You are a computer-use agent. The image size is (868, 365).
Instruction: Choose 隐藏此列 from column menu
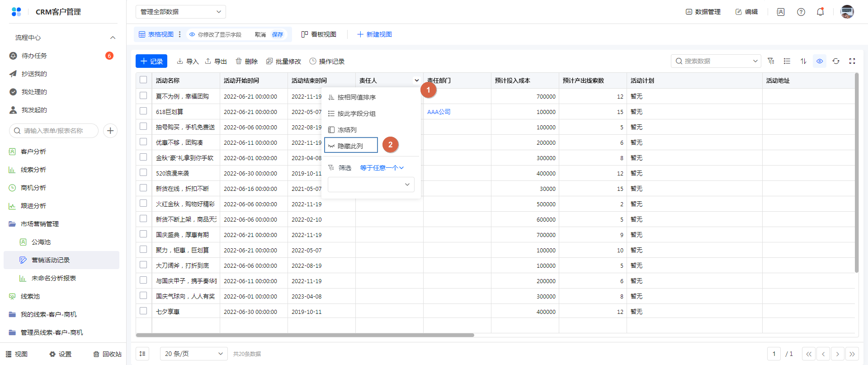click(350, 146)
